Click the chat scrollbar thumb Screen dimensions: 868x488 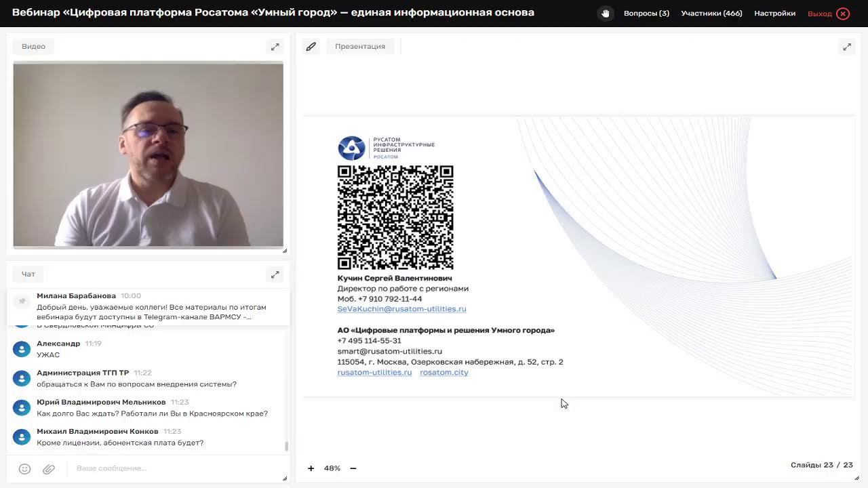286,446
